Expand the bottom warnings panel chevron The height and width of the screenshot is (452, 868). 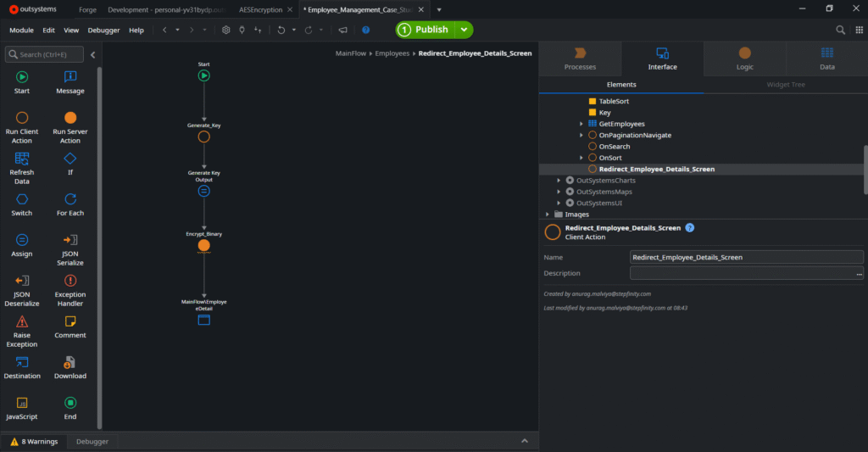click(525, 441)
